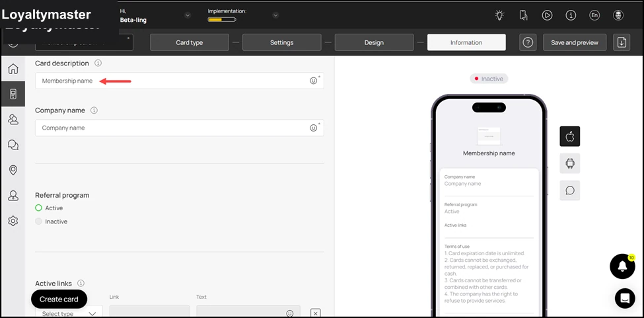The width and height of the screenshot is (644, 318).
Task: Click the play tutorial video icon
Action: [547, 16]
